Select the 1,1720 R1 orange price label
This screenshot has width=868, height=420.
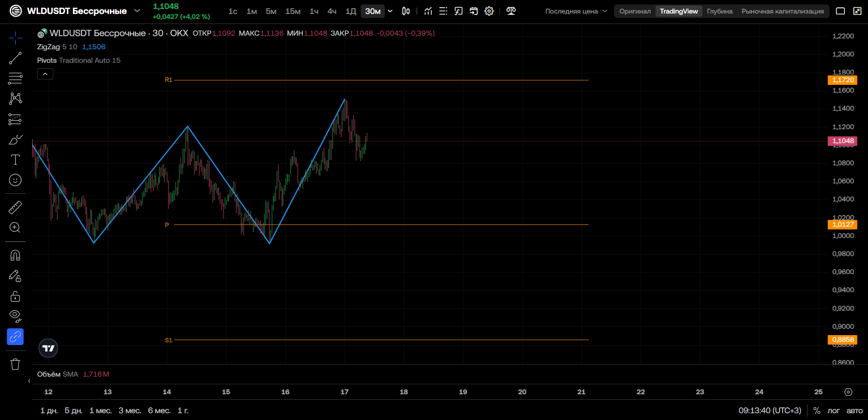[x=843, y=80]
